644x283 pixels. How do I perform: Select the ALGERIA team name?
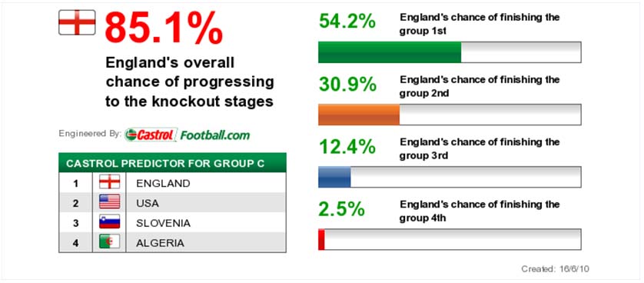(160, 243)
